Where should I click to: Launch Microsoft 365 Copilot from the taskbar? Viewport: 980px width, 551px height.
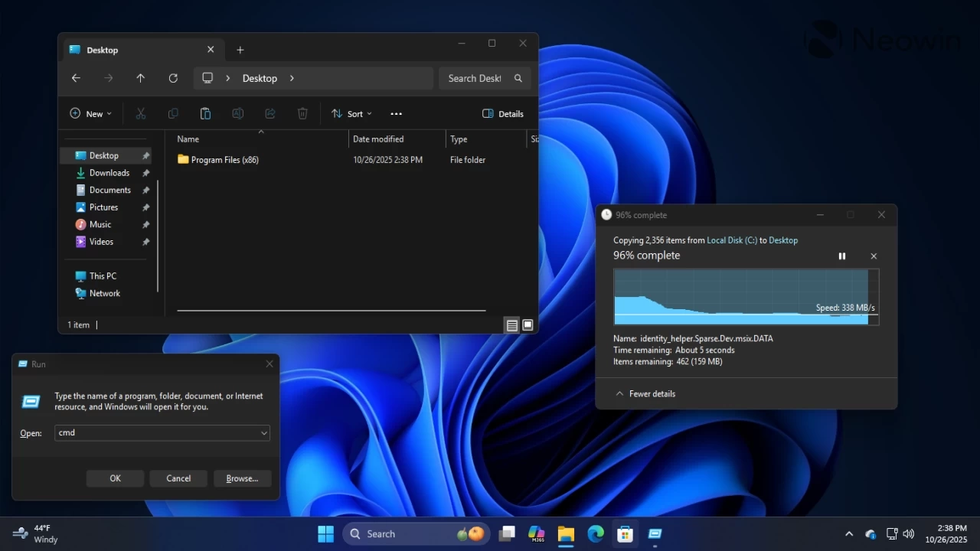pos(536,533)
